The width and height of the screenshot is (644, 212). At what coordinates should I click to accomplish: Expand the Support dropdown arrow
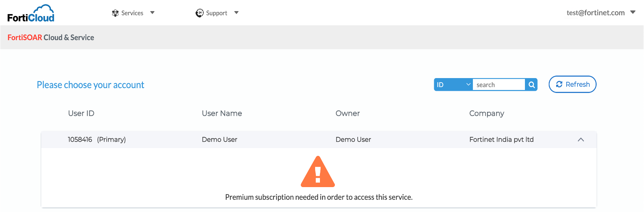[237, 13]
